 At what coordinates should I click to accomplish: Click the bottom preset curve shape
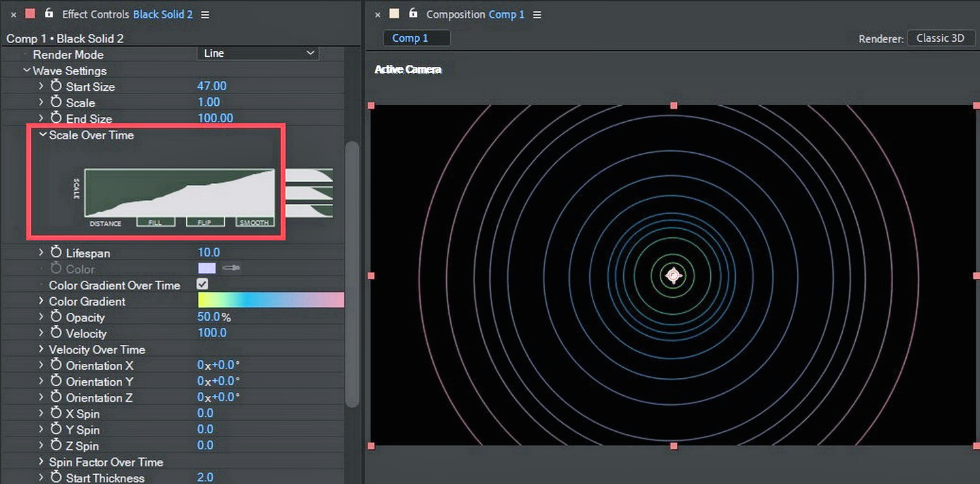pos(309,210)
